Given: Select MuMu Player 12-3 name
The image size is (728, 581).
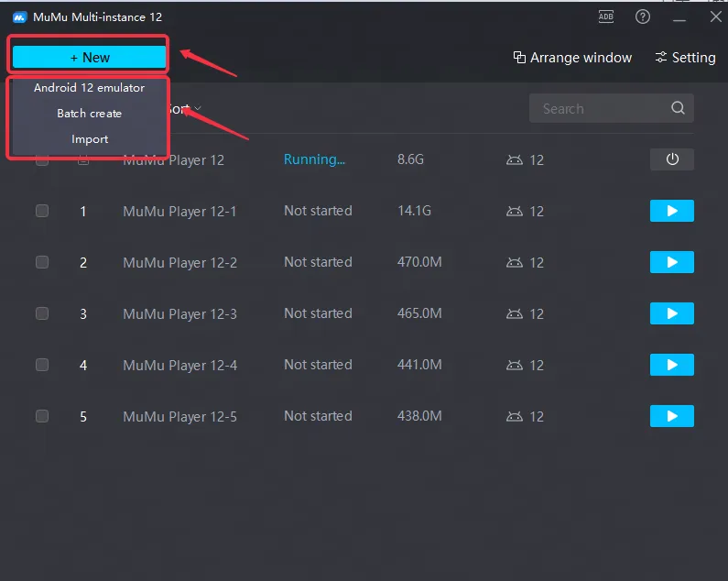Looking at the screenshot, I should click(179, 314).
